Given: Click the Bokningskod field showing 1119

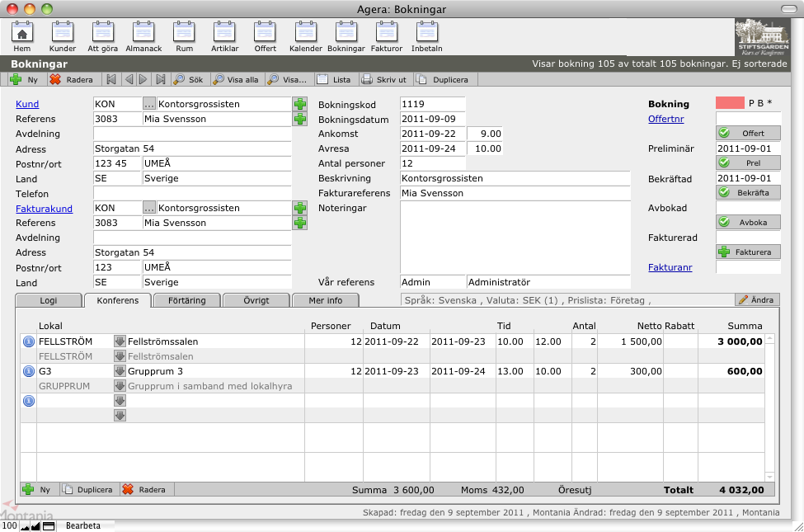Looking at the screenshot, I should [x=432, y=104].
